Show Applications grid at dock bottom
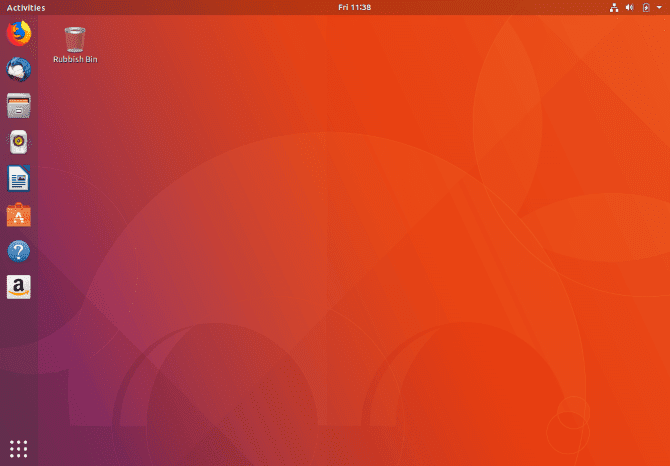670x466 pixels. tap(18, 449)
